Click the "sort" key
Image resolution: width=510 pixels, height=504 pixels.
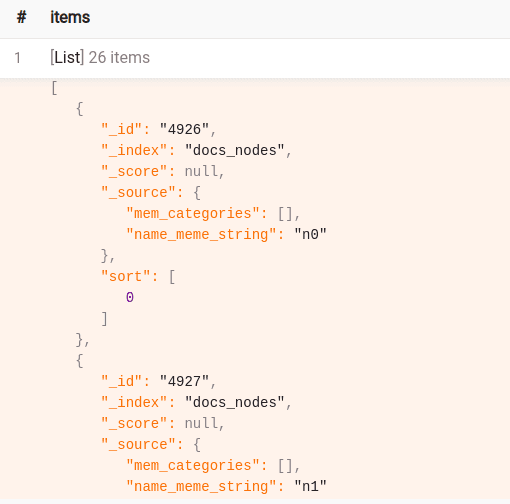tap(126, 276)
